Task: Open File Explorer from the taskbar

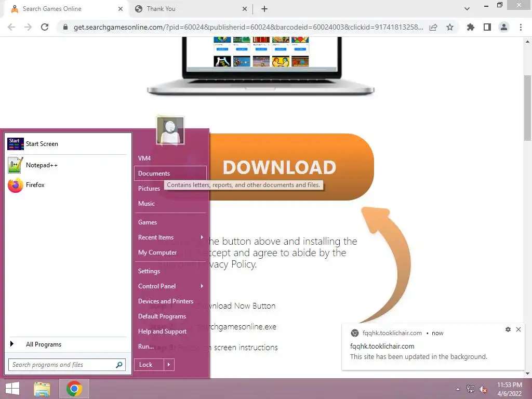Action: click(42, 389)
